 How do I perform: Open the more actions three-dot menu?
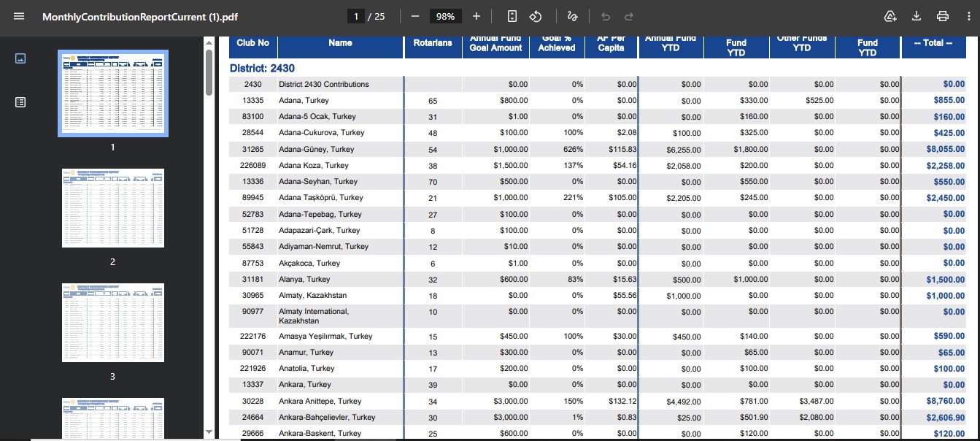click(969, 16)
